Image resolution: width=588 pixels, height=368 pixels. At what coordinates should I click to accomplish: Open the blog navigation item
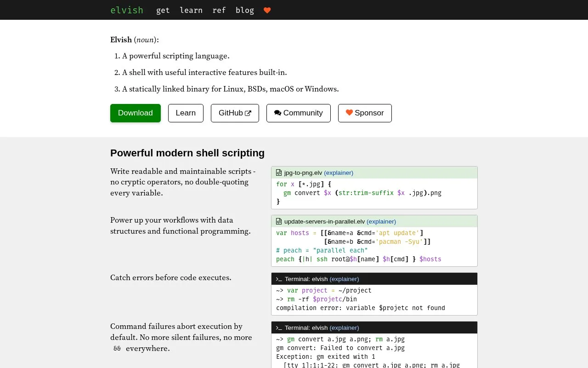pos(245,10)
